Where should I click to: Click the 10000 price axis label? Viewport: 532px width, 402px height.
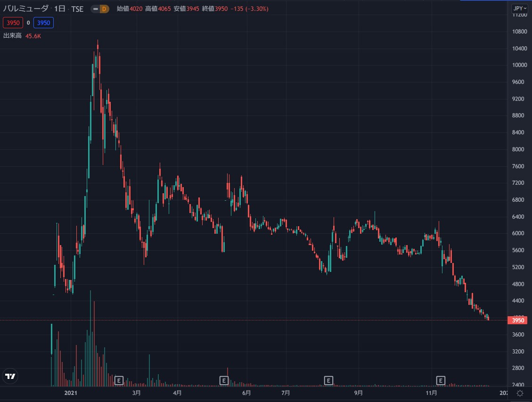coord(519,65)
